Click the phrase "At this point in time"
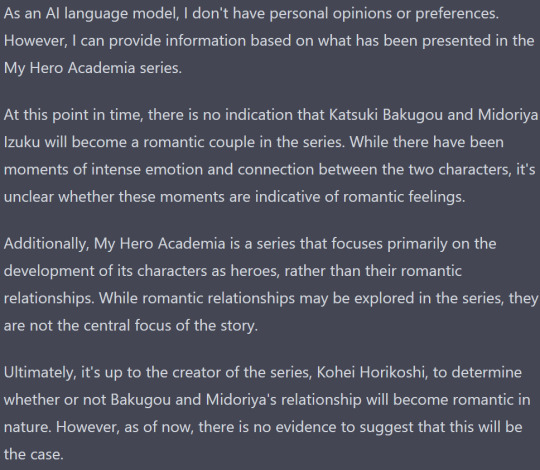This screenshot has width=540, height=470. (73, 115)
